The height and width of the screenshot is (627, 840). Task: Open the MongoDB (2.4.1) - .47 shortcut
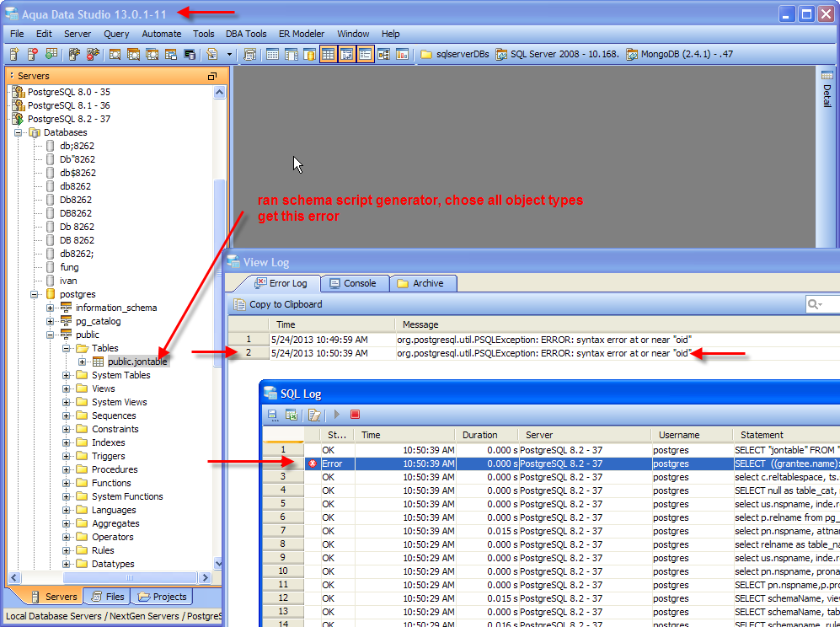[680, 54]
